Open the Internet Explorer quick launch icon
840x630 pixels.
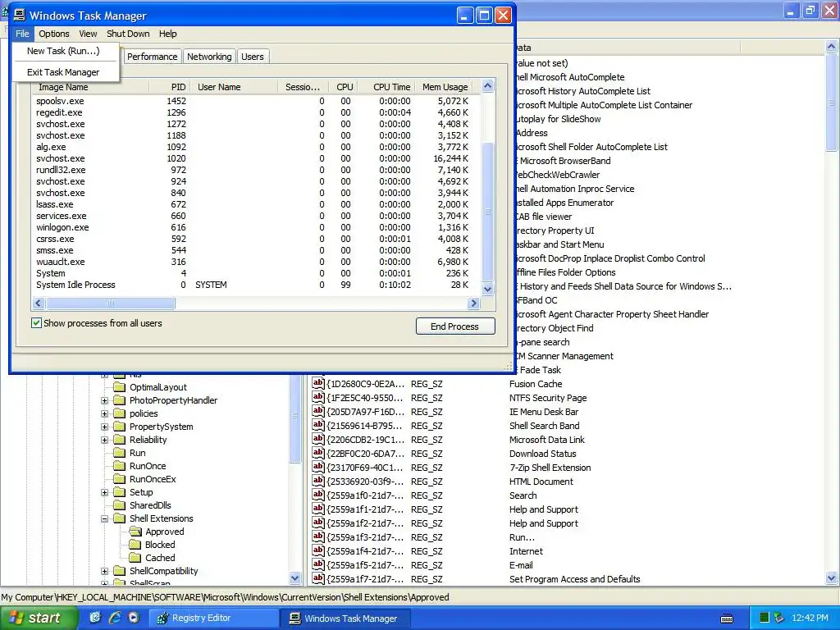(115, 618)
